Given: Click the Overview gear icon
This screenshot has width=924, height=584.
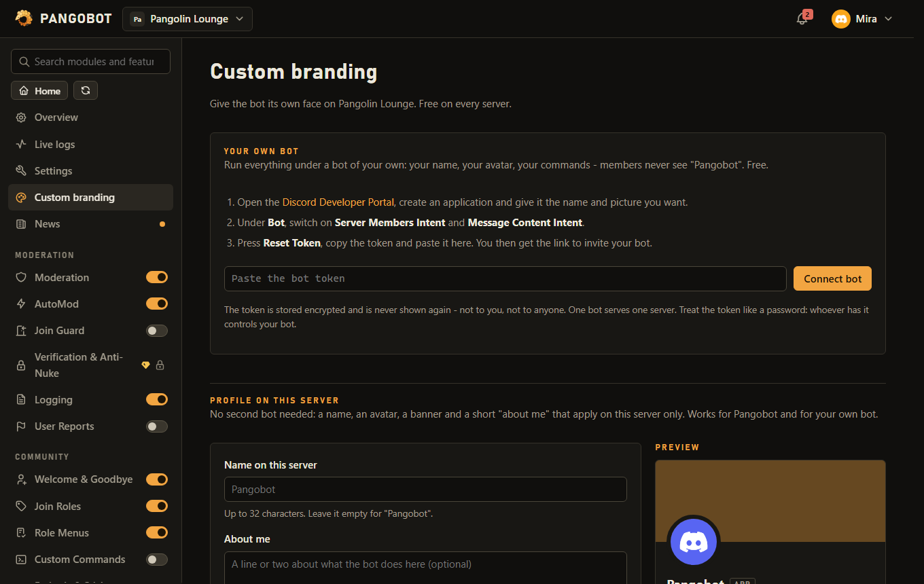Looking at the screenshot, I should (21, 117).
